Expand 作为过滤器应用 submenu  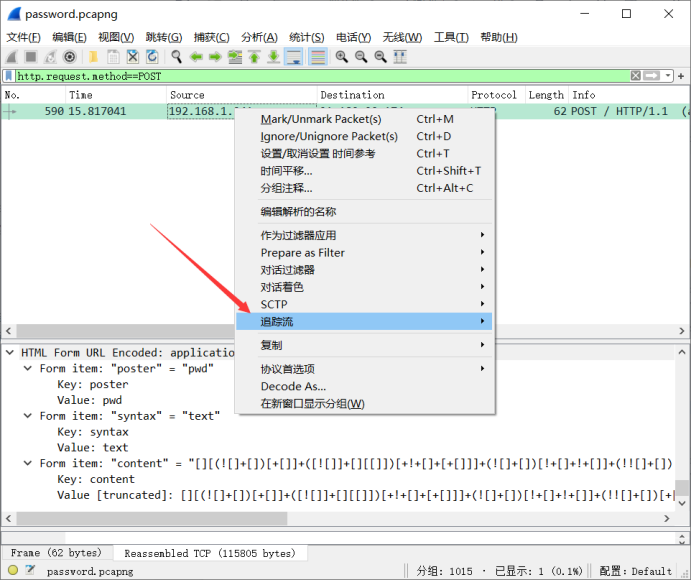365,235
